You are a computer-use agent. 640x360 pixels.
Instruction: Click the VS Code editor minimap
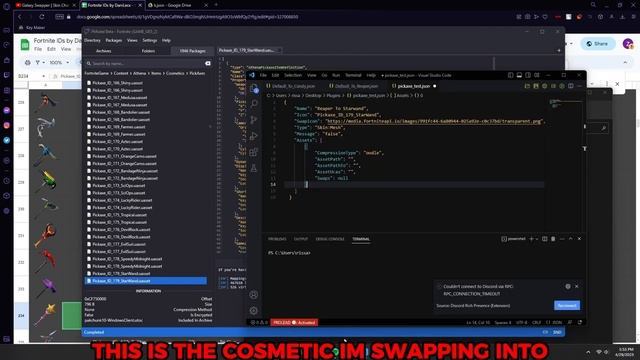(x=566, y=104)
